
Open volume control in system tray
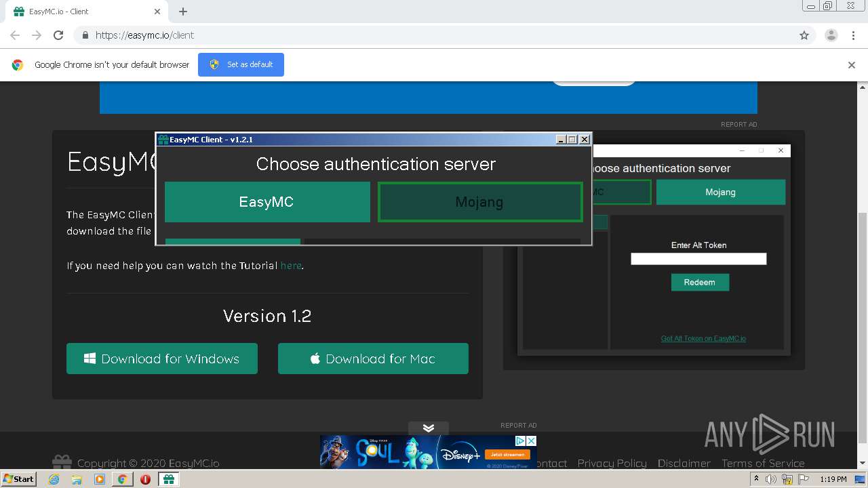pyautogui.click(x=771, y=479)
